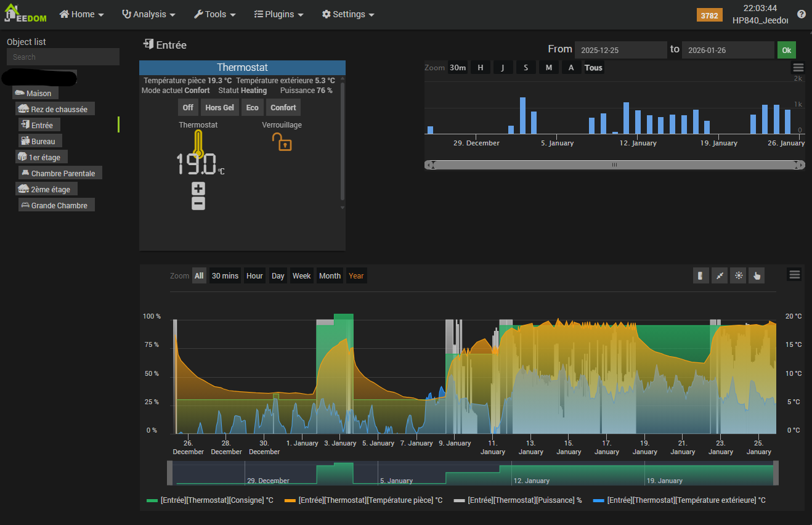Click the radial starburst icon in chart toolbar

(737, 275)
